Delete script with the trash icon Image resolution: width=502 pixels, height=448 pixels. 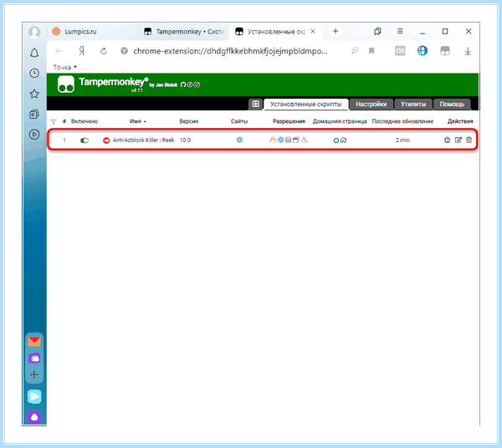point(469,140)
